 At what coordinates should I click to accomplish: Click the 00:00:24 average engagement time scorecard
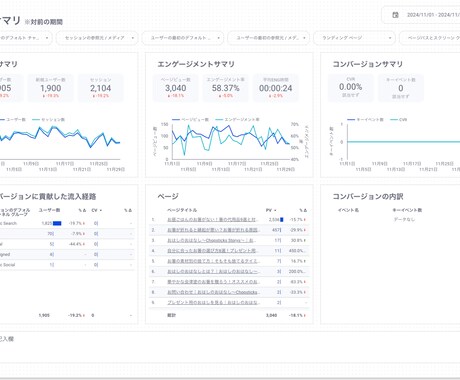(276, 88)
